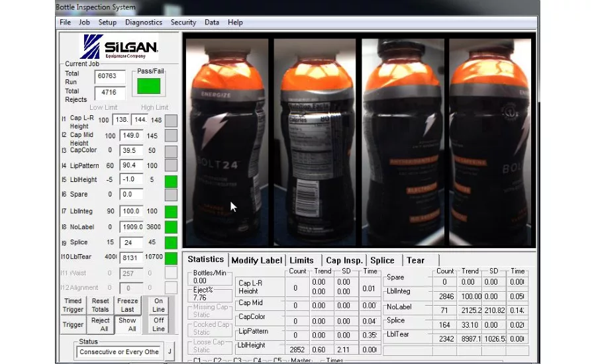Click the green LblHeight status box
Screen dimensions: 596x364
171,181
